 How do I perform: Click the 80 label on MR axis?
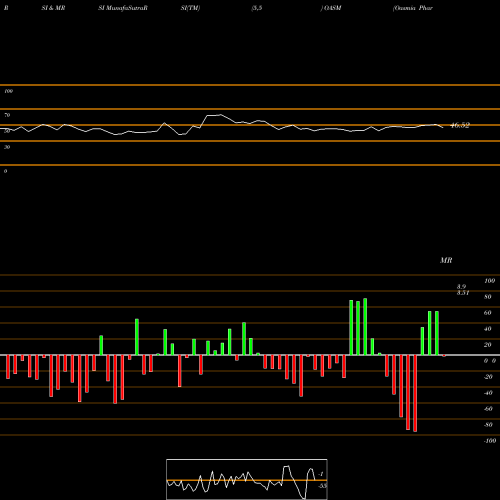click(x=488, y=297)
